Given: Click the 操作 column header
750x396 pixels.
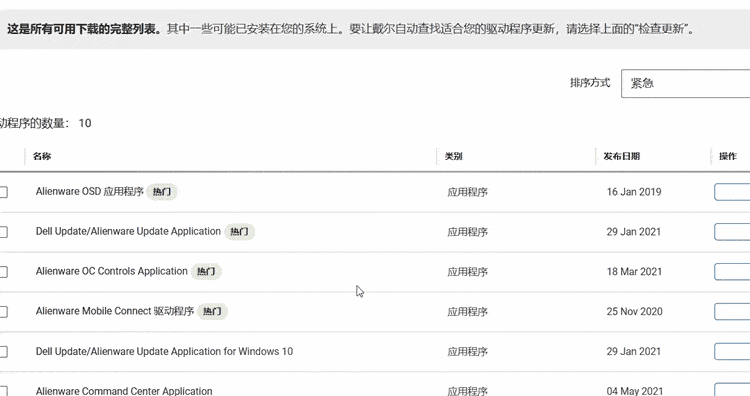Looking at the screenshot, I should 728,156.
